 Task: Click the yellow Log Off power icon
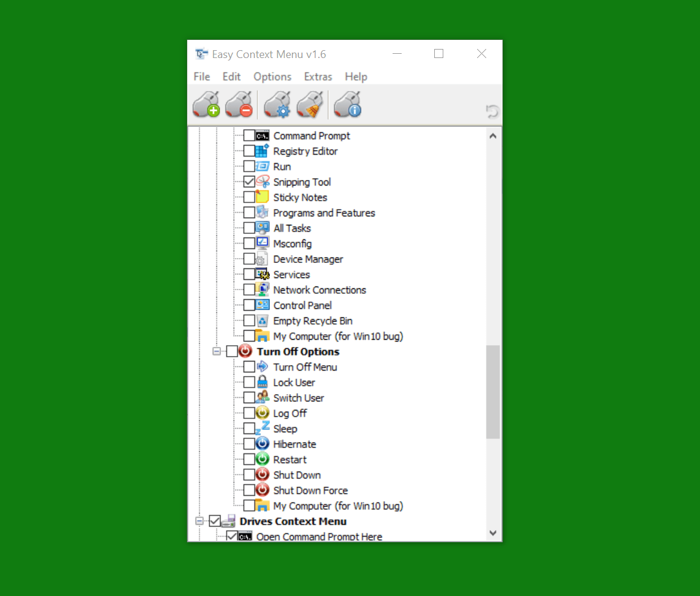tap(263, 413)
